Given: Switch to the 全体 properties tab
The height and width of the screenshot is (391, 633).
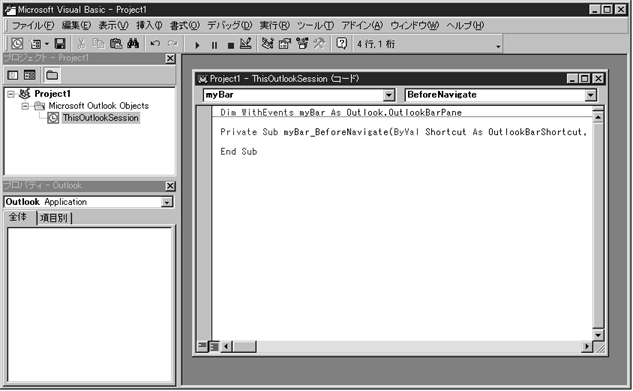Looking at the screenshot, I should point(18,217).
